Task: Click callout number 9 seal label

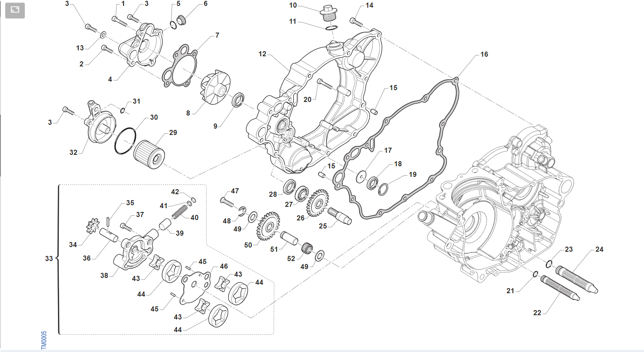Action: (215, 126)
